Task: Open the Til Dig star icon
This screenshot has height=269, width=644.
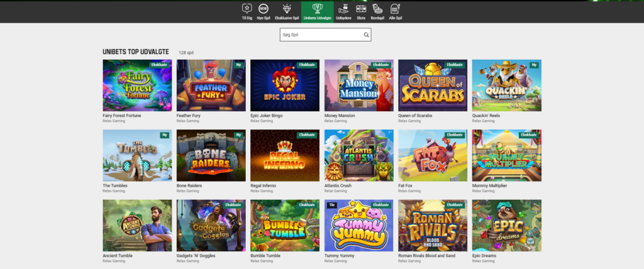Action: tap(247, 8)
